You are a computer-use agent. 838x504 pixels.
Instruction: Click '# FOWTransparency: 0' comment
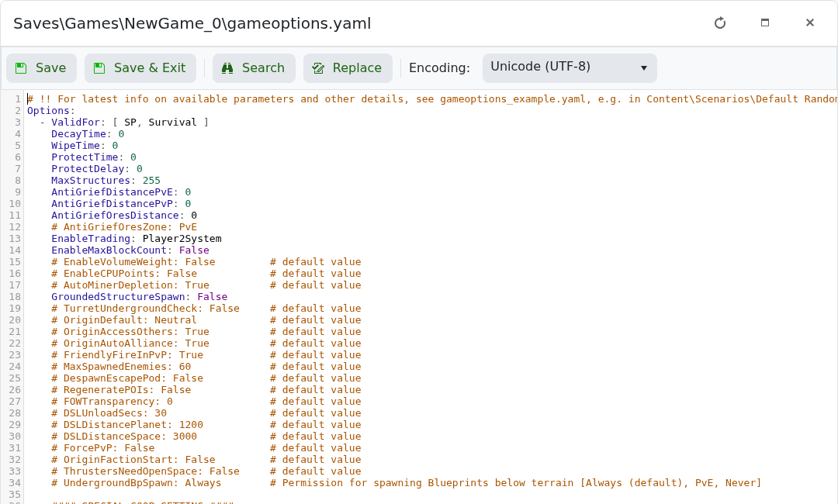113,402
